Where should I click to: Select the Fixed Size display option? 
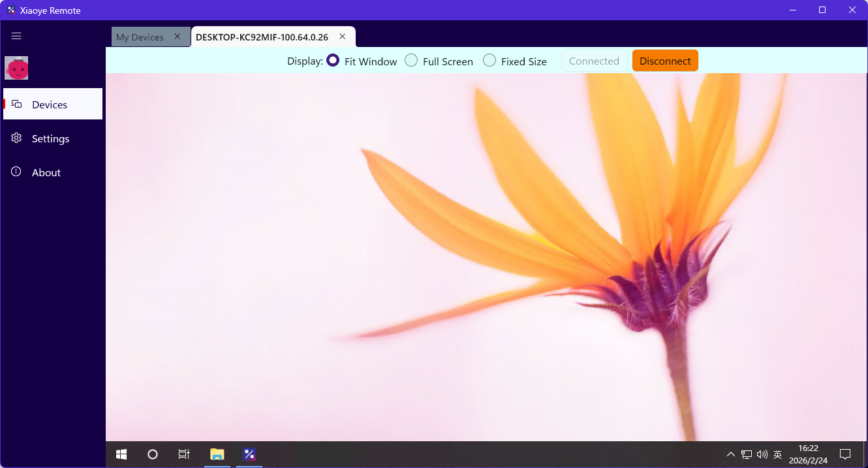[x=515, y=61]
